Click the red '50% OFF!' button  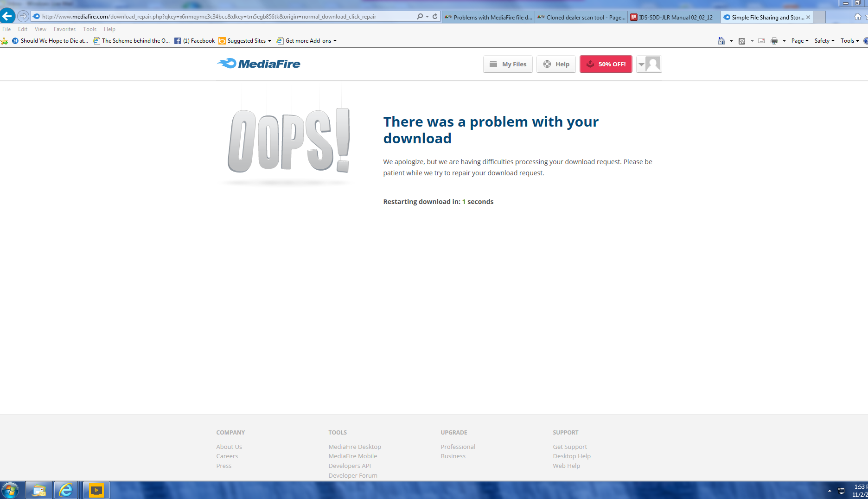(606, 64)
